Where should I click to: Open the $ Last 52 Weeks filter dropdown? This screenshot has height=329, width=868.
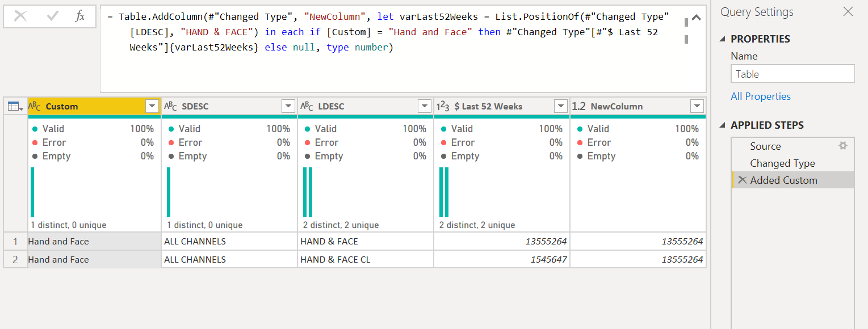[x=561, y=106]
